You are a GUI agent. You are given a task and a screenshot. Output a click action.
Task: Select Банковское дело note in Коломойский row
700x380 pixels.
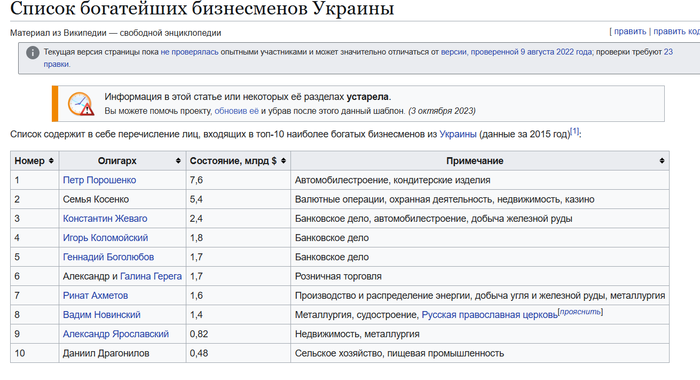pyautogui.click(x=332, y=238)
